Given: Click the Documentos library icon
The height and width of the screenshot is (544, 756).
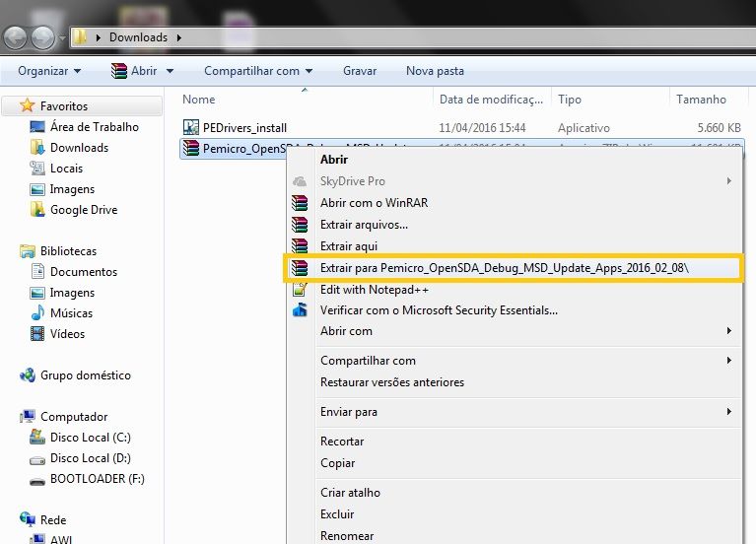Looking at the screenshot, I should 37,272.
